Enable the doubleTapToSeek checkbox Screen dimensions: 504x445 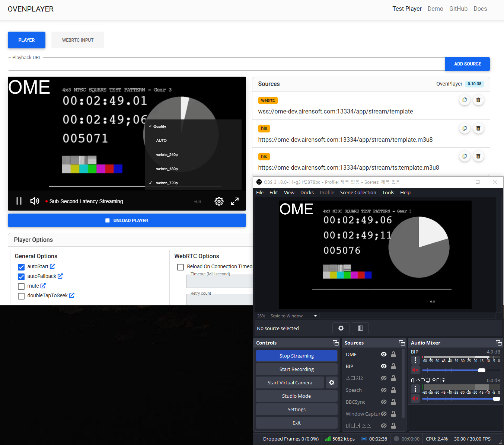coord(21,296)
